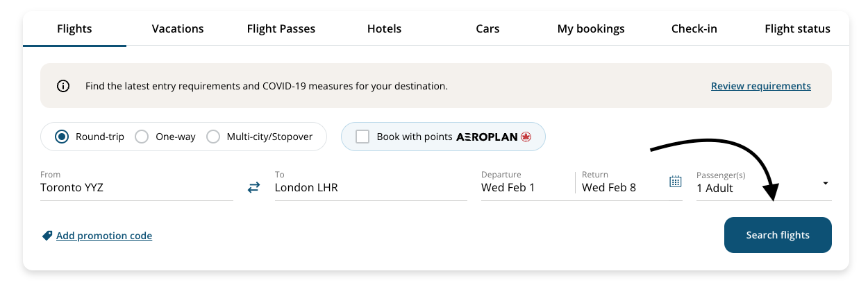Switch to the Vacations tab
Image resolution: width=868 pixels, height=287 pixels.
[x=178, y=28]
